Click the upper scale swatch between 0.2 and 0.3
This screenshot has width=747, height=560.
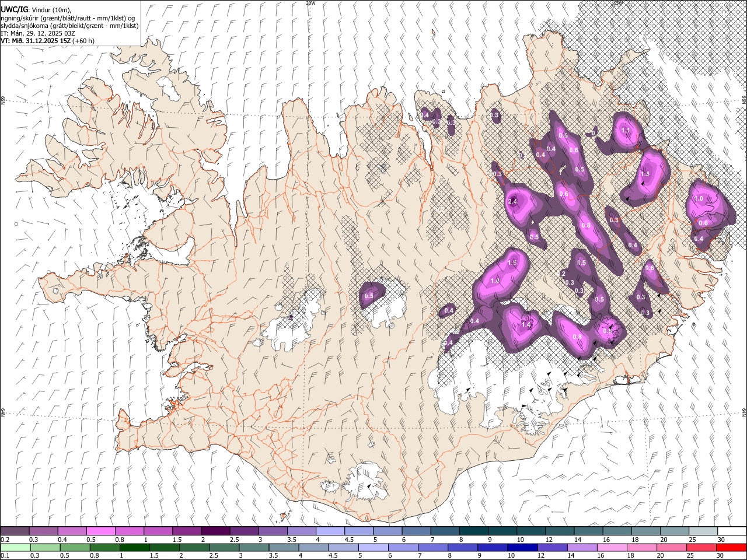(15, 531)
